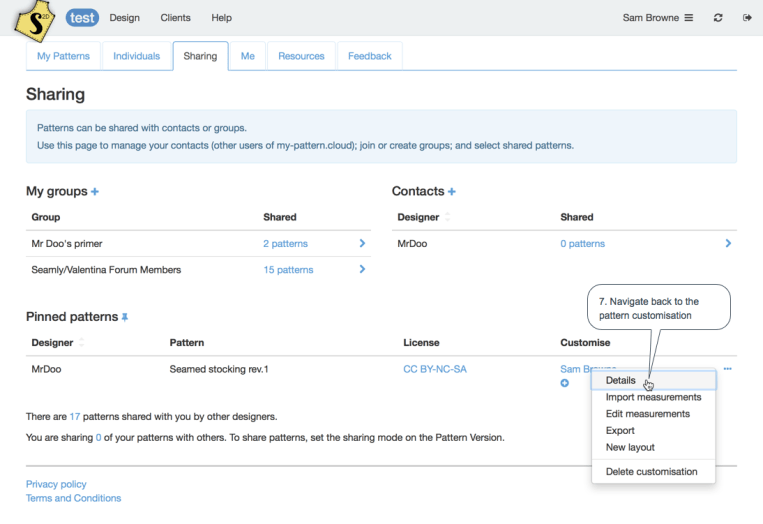This screenshot has width=763, height=524.
Task: Sort the Contacts table by Designer
Action: 448,217
